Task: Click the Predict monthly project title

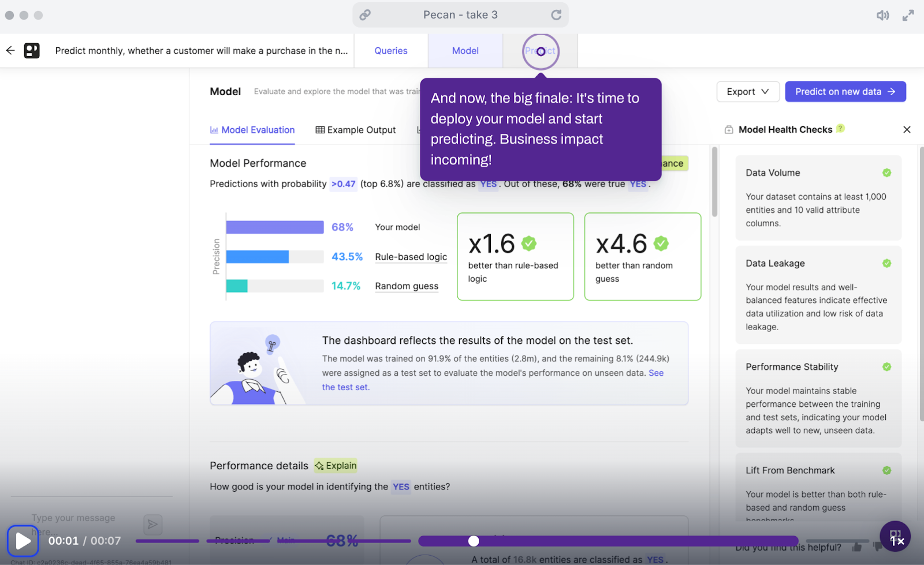Action: (202, 51)
